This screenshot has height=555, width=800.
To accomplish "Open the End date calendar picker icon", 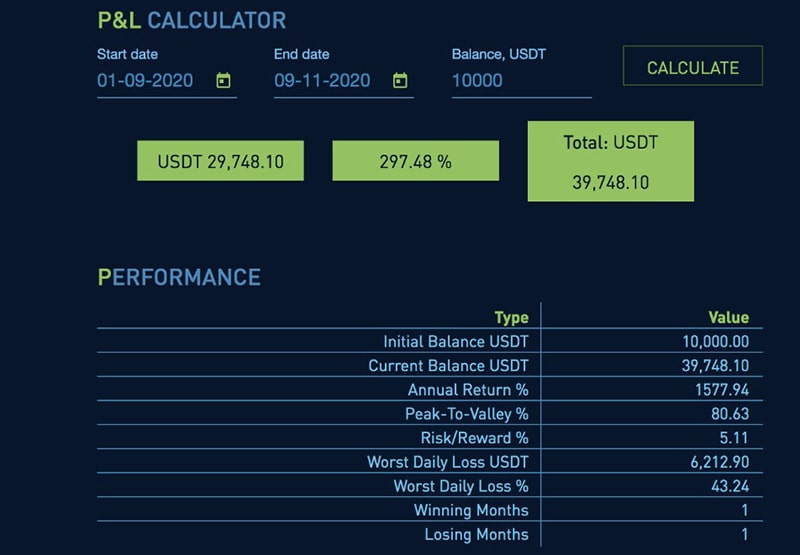I will [x=400, y=81].
